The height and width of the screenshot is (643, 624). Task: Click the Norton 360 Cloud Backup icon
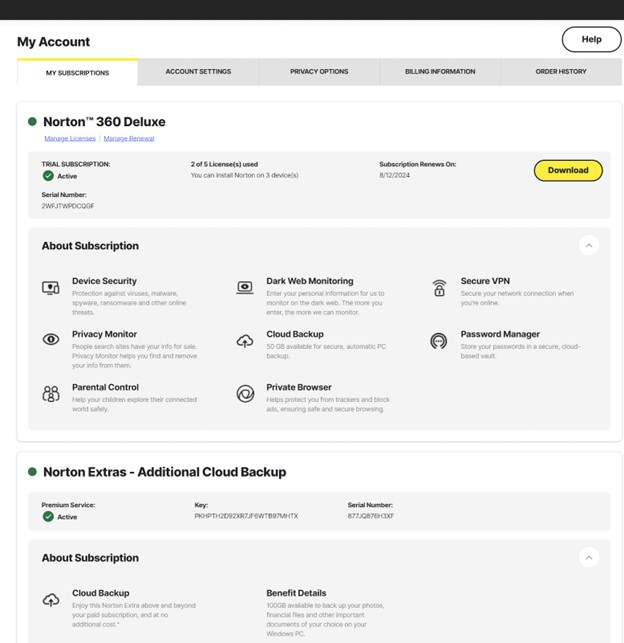pyautogui.click(x=245, y=341)
